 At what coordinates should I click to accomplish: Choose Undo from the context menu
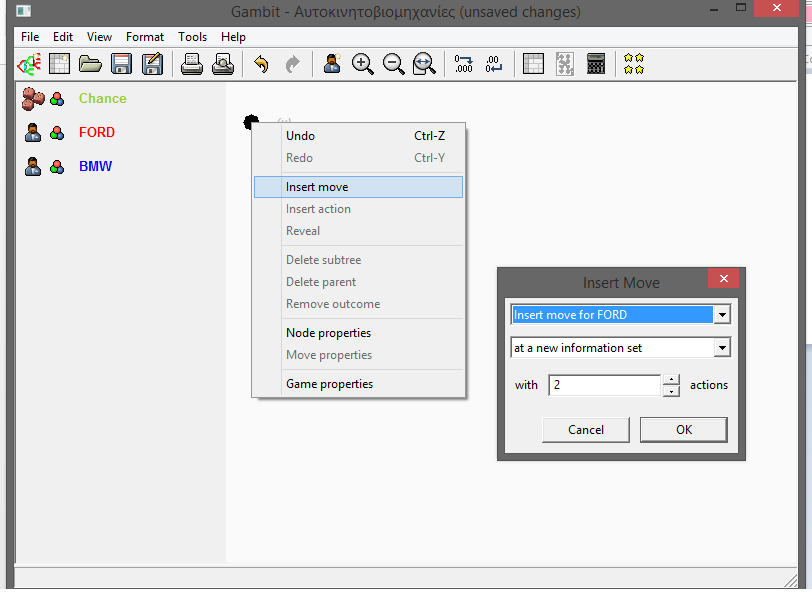pos(358,136)
